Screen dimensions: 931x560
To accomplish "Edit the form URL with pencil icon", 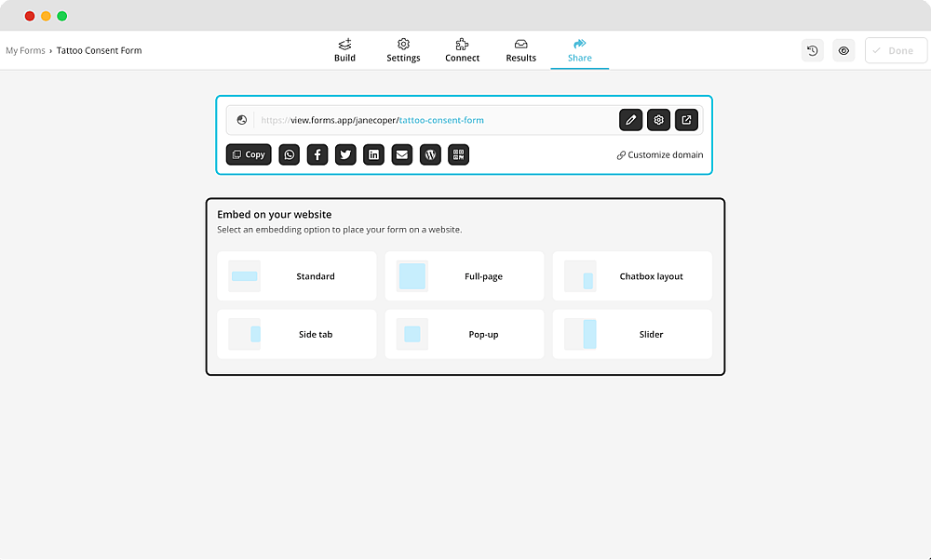I will [630, 120].
